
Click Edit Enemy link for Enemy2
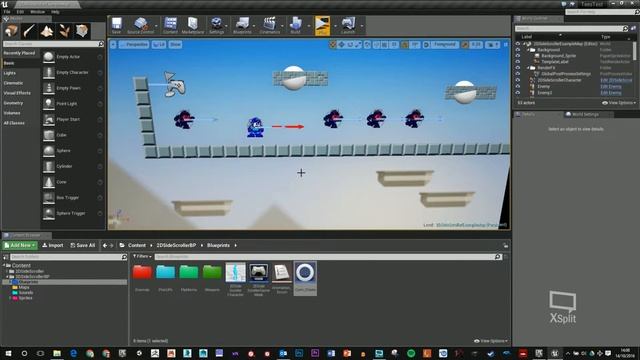click(x=611, y=93)
